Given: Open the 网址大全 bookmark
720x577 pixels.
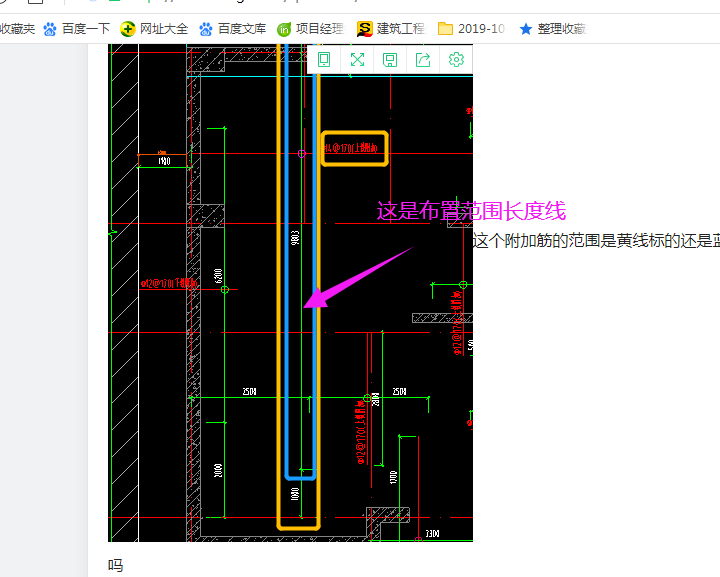Looking at the screenshot, I should click(154, 29).
